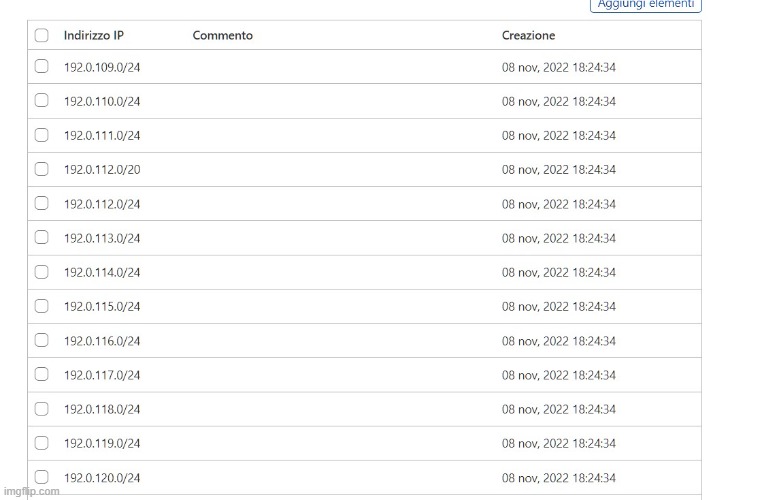Viewport: 762px width, 500px height.
Task: Click the Commento column header
Action: (x=222, y=35)
